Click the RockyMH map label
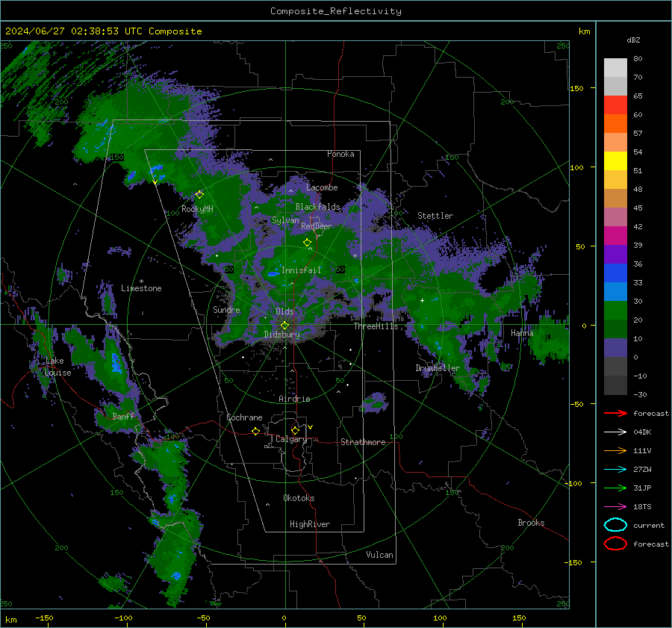This screenshot has height=628, width=672. 197,209
